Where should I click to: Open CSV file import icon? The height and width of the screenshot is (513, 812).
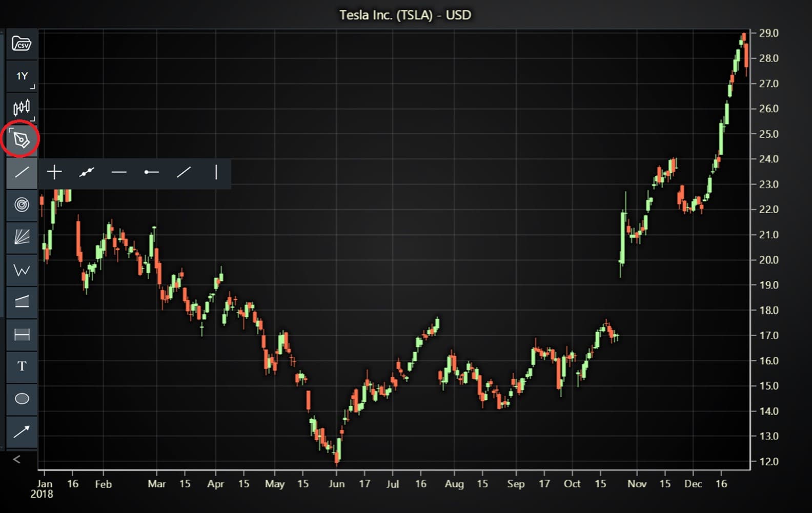[22, 44]
